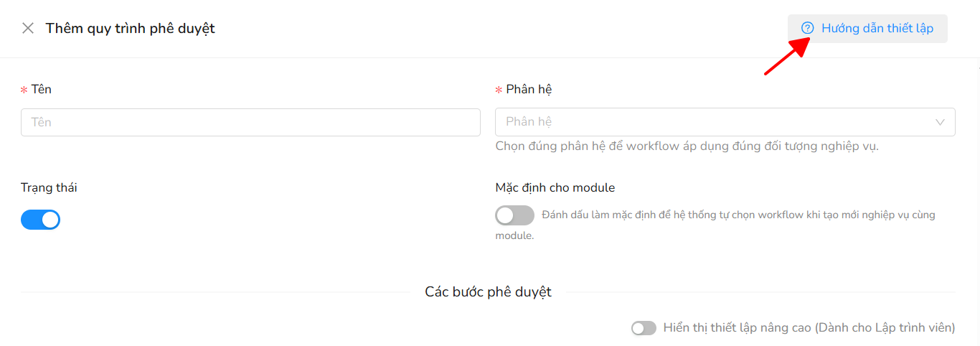
Task: Close the Thêm quy trình phê duyệt panel
Action: [28, 29]
